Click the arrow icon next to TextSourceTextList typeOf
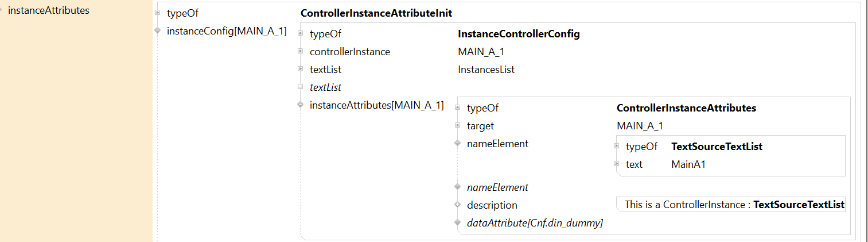This screenshot has width=868, height=242. (x=617, y=146)
